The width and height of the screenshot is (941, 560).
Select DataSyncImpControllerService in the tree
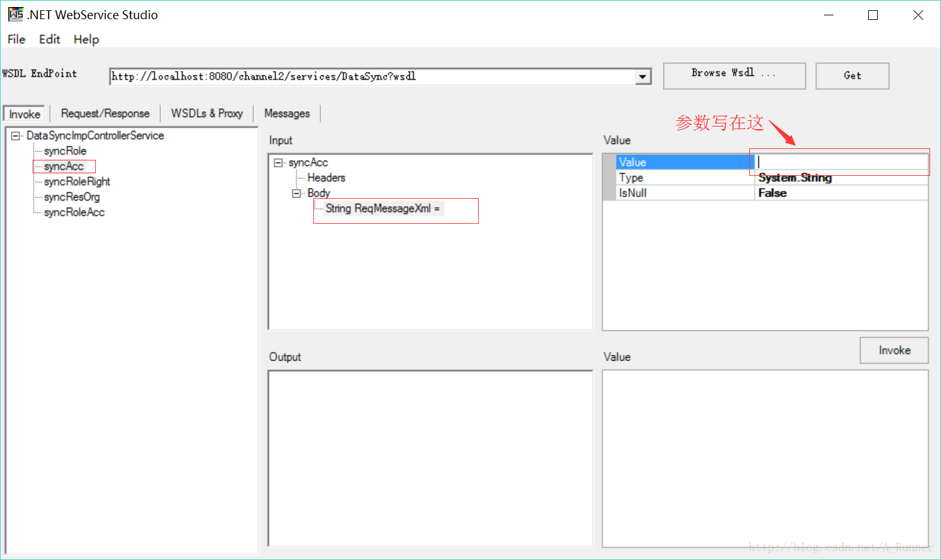[95, 136]
